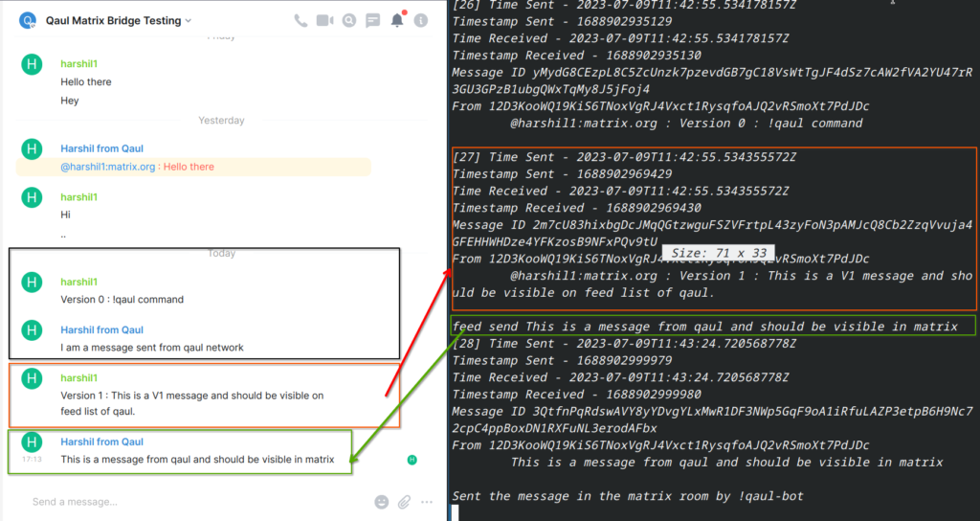Click terminal line 'Message ID yMydG8CEzpL8C5ZcUnzk...'
The width and height of the screenshot is (980, 521).
tap(712, 80)
